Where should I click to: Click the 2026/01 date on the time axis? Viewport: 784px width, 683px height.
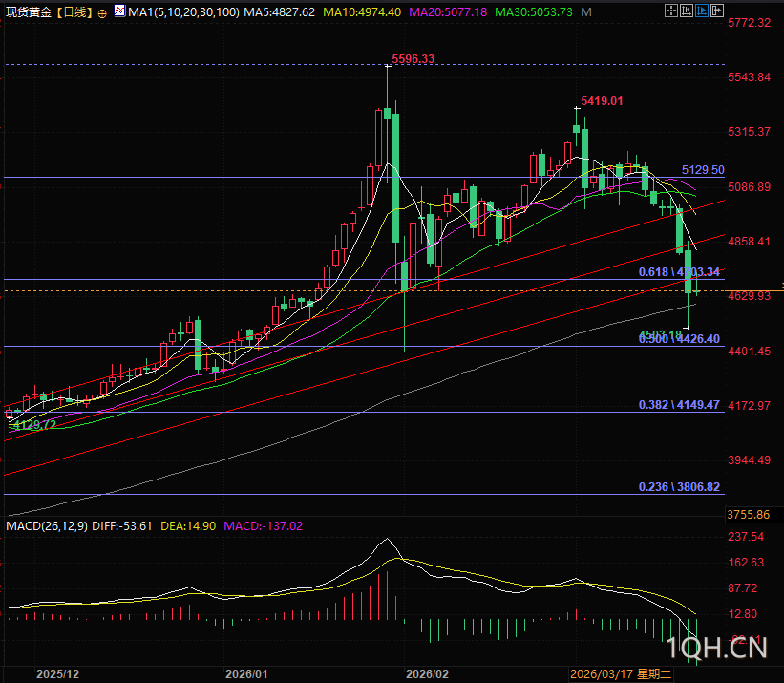[246, 674]
